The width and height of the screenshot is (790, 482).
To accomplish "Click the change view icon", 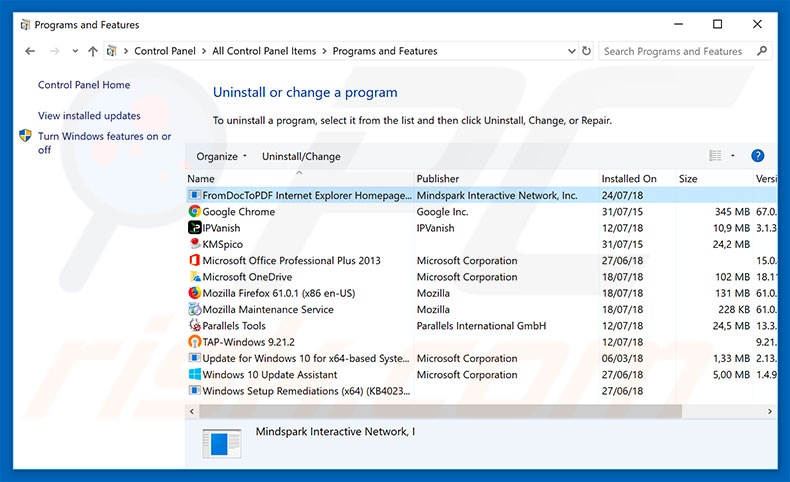I will (x=715, y=156).
